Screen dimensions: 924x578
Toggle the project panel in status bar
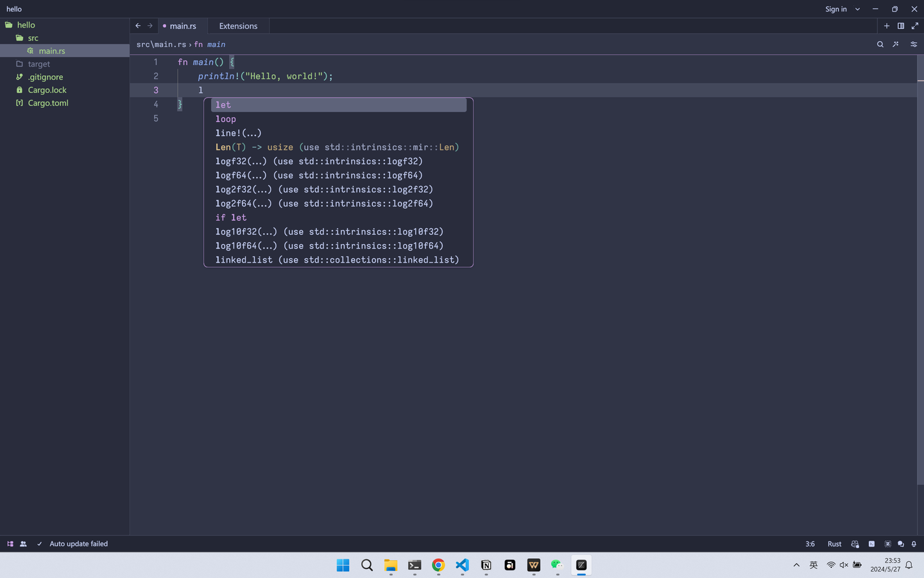point(10,544)
